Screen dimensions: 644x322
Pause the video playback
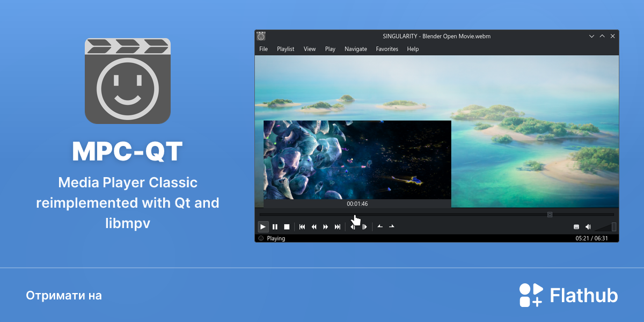[275, 227]
